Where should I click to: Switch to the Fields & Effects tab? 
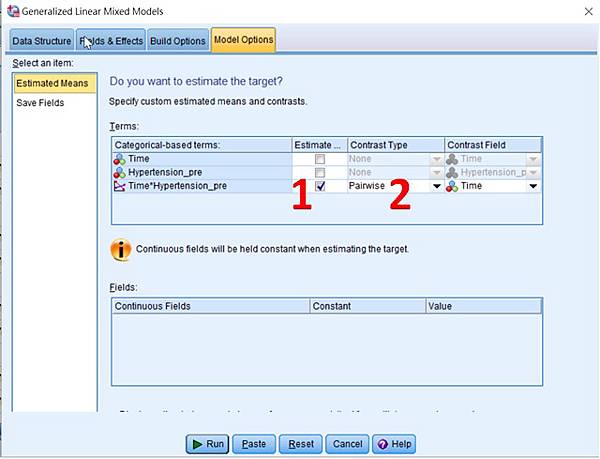point(111,41)
